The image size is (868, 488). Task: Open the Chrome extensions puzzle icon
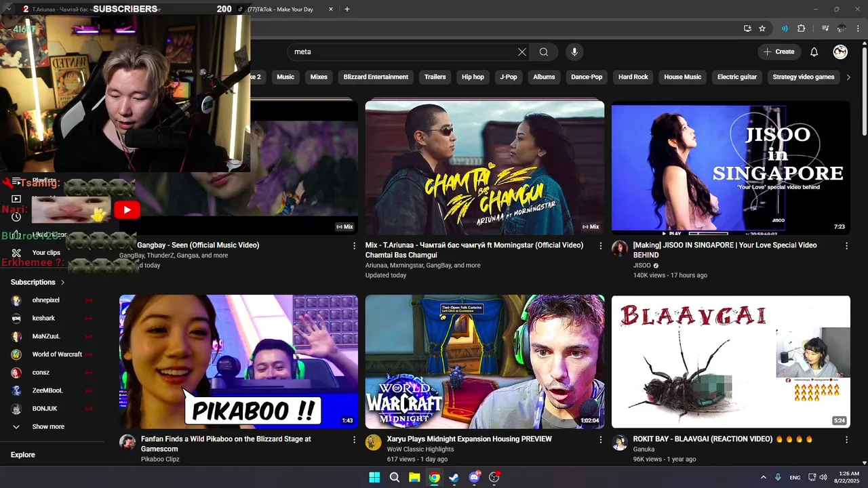(x=801, y=28)
